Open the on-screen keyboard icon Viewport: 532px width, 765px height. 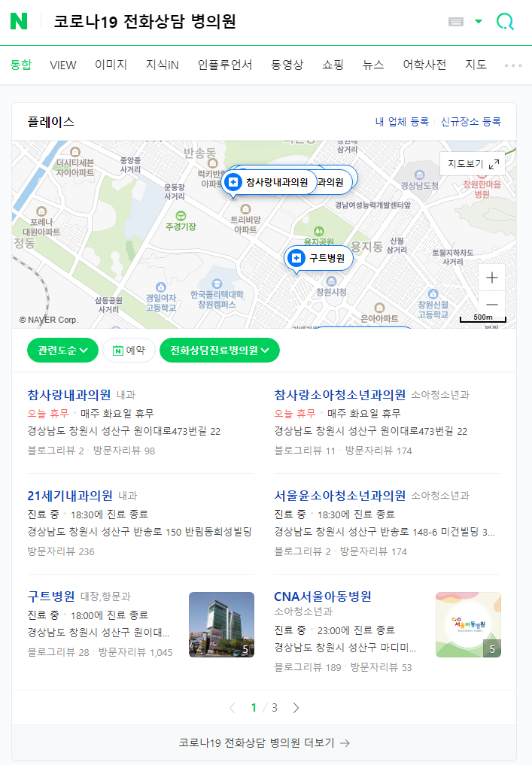456,22
